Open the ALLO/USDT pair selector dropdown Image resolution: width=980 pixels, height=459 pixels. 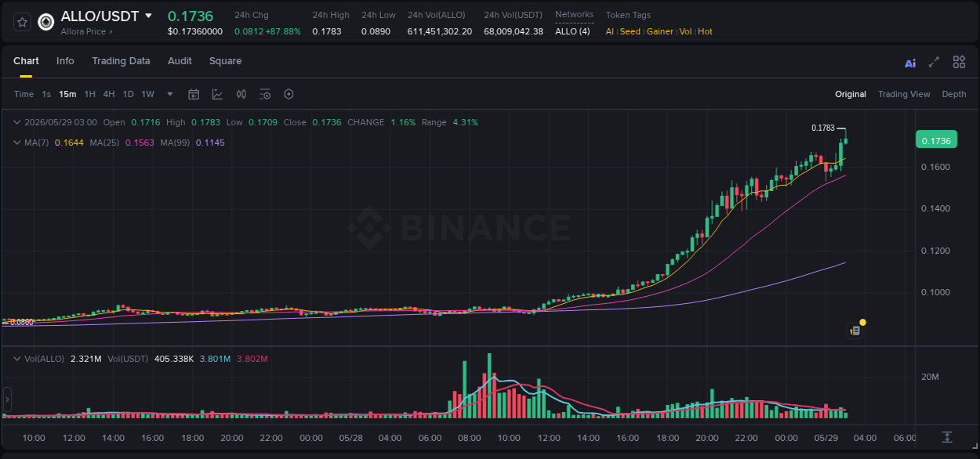(x=148, y=16)
